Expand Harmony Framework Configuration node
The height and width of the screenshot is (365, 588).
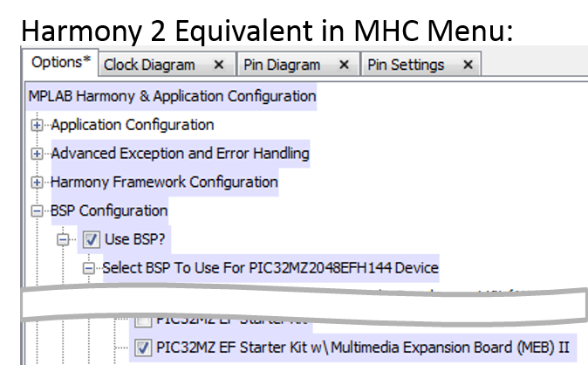point(37,182)
